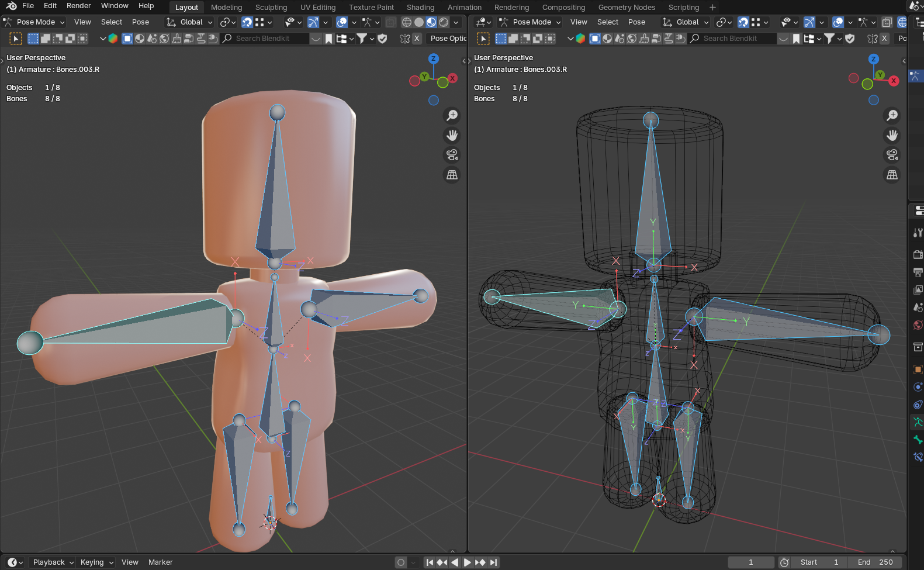Jump to the timeline start frame
Viewport: 924px width, 570px height.
(x=430, y=562)
